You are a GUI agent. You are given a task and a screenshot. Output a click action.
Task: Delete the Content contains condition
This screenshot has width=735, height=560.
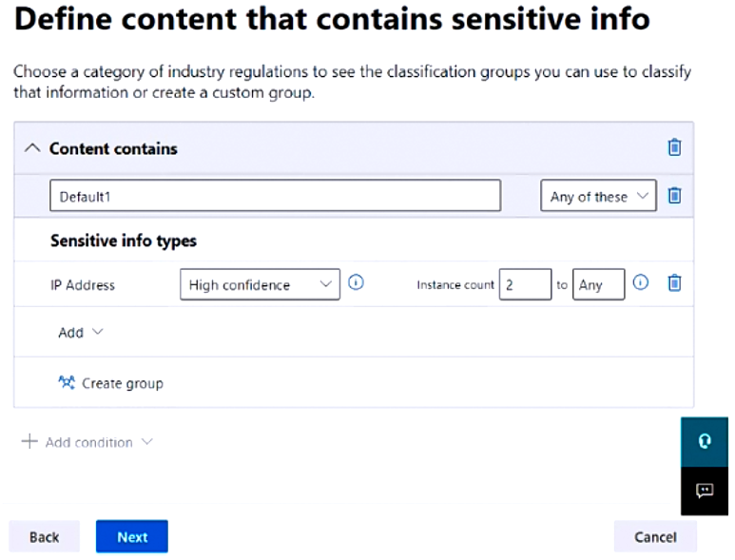pos(674,147)
